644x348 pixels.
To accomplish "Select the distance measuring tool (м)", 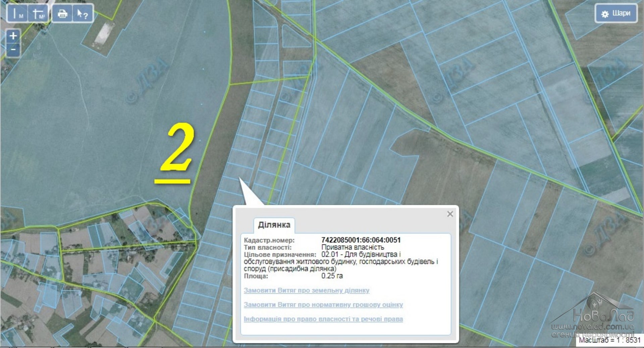I will click(17, 14).
